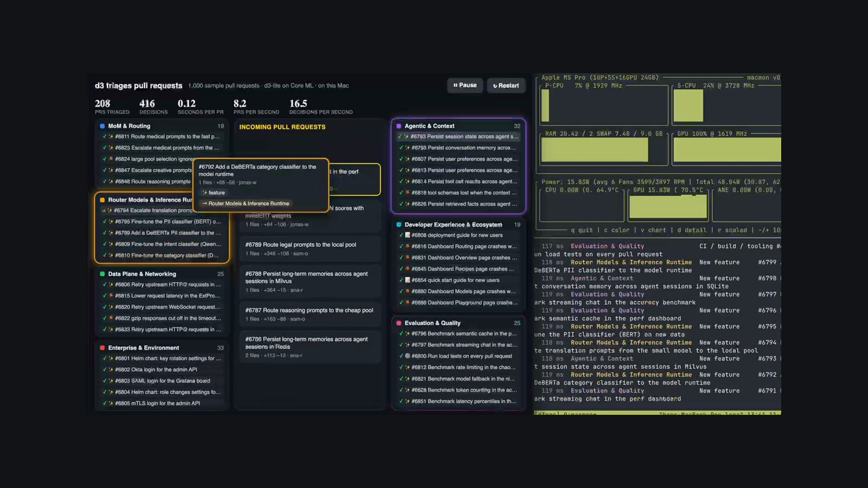Click the check mark beside PR #6801
This screenshot has width=868, height=488.
coord(105,358)
